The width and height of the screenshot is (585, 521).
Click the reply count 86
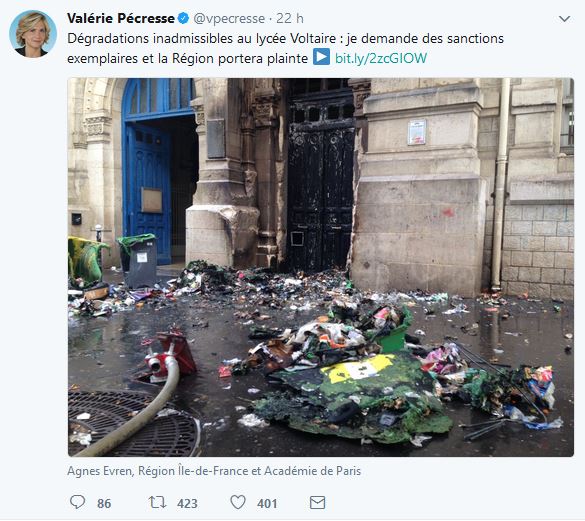pyautogui.click(x=104, y=503)
